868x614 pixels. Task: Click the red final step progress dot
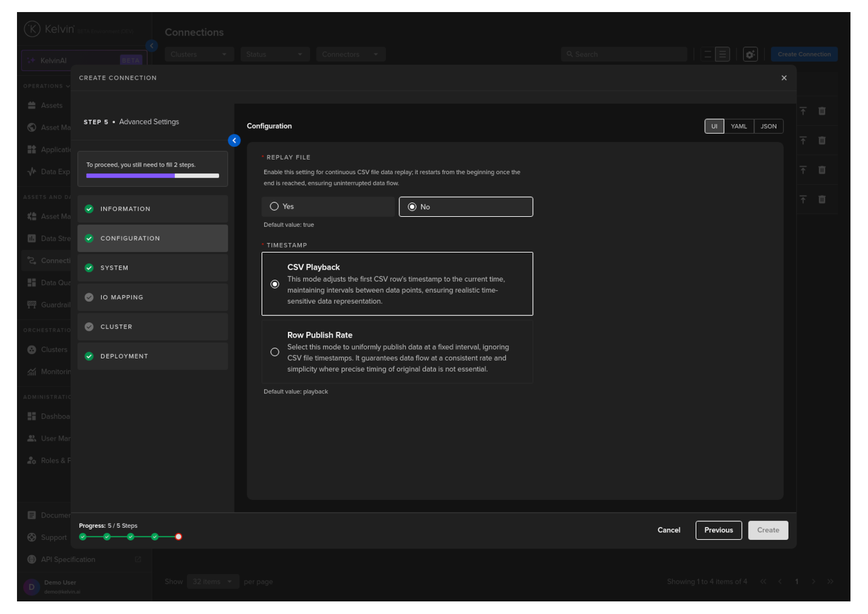click(x=178, y=537)
